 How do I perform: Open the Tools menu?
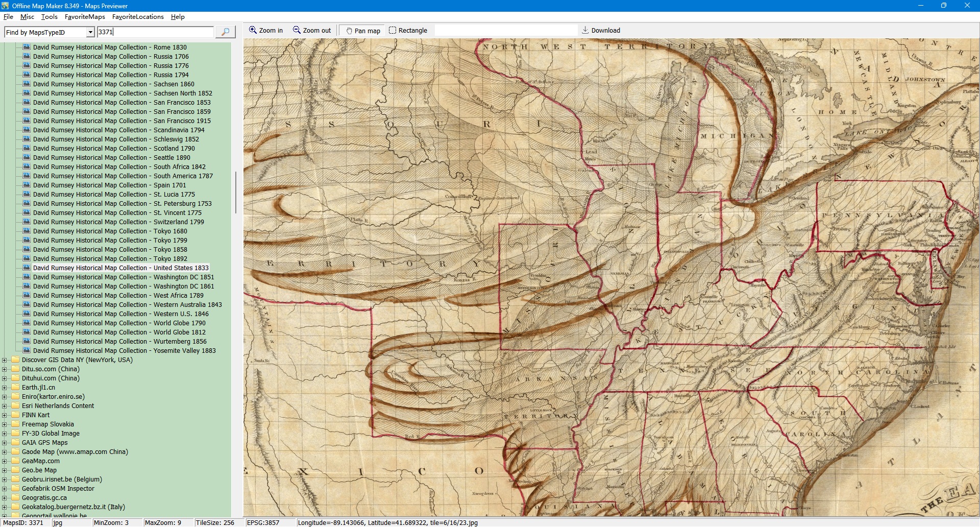(49, 17)
